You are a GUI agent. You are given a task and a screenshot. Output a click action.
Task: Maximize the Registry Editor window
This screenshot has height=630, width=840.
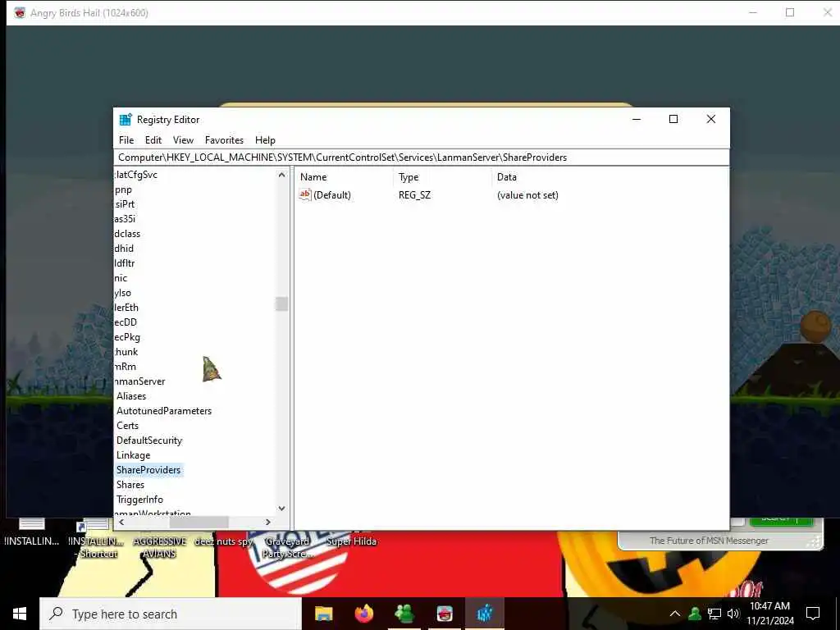click(673, 119)
